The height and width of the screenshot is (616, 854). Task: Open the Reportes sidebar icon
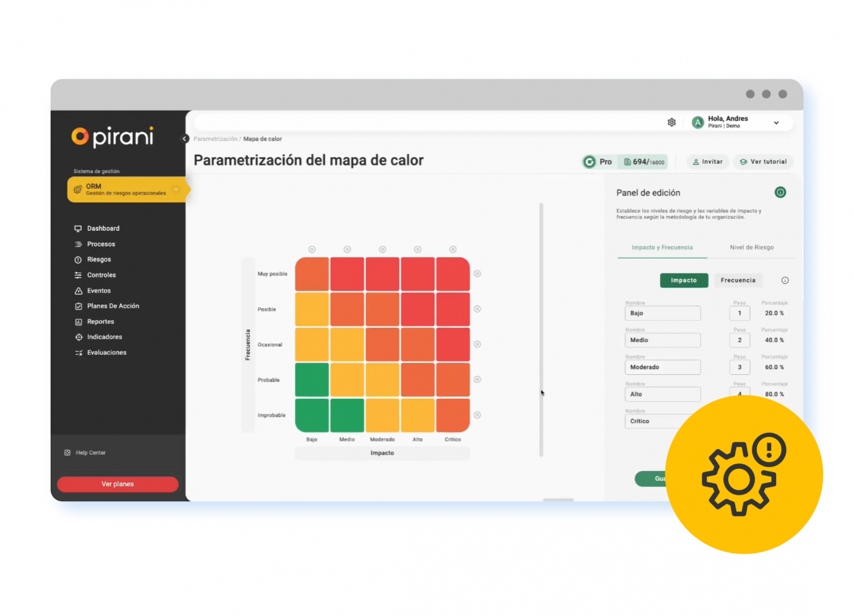point(78,321)
